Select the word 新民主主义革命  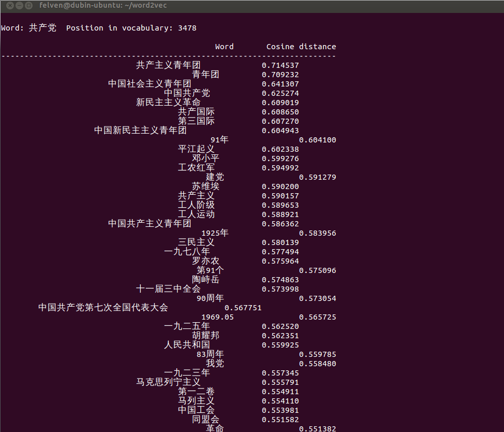pyautogui.click(x=168, y=103)
